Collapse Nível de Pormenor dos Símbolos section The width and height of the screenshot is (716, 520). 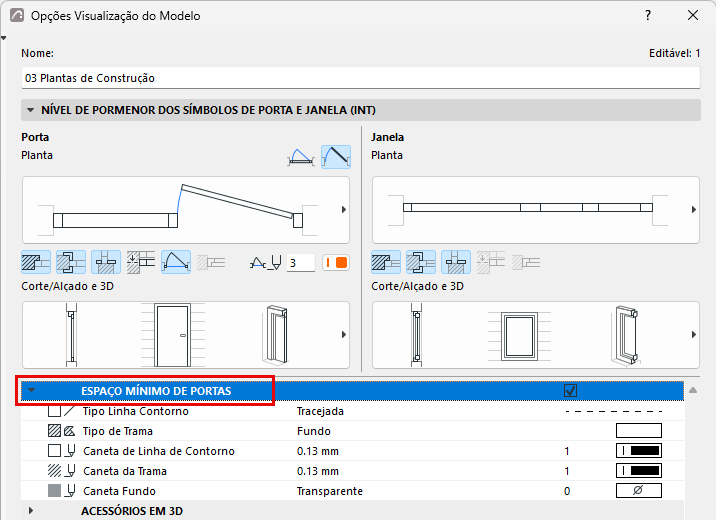31,110
